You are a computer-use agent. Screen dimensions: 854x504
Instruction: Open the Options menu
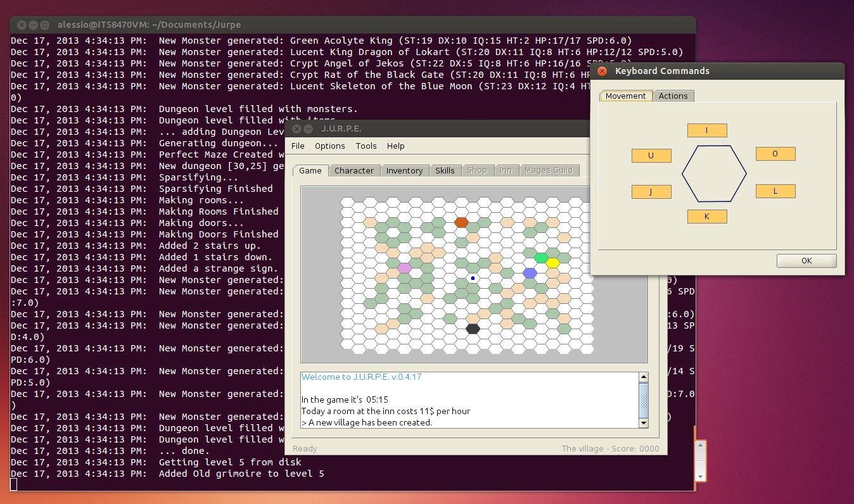(330, 146)
